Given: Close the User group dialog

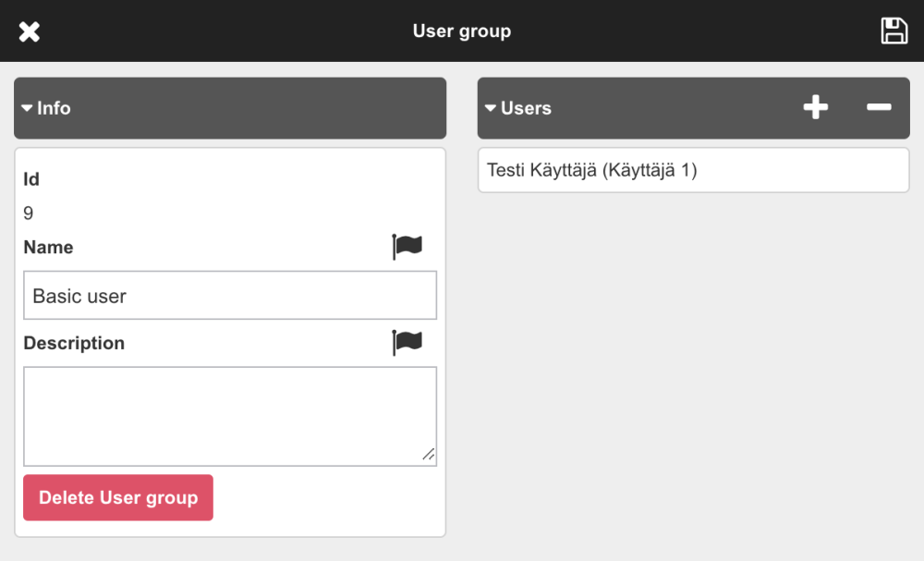Looking at the screenshot, I should pos(30,31).
